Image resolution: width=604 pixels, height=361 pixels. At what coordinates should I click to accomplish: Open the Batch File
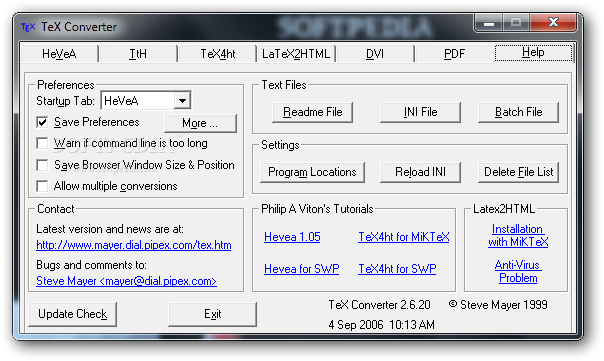tap(518, 112)
